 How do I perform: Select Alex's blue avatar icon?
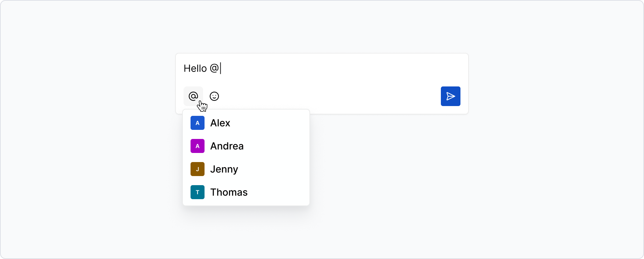pos(198,123)
